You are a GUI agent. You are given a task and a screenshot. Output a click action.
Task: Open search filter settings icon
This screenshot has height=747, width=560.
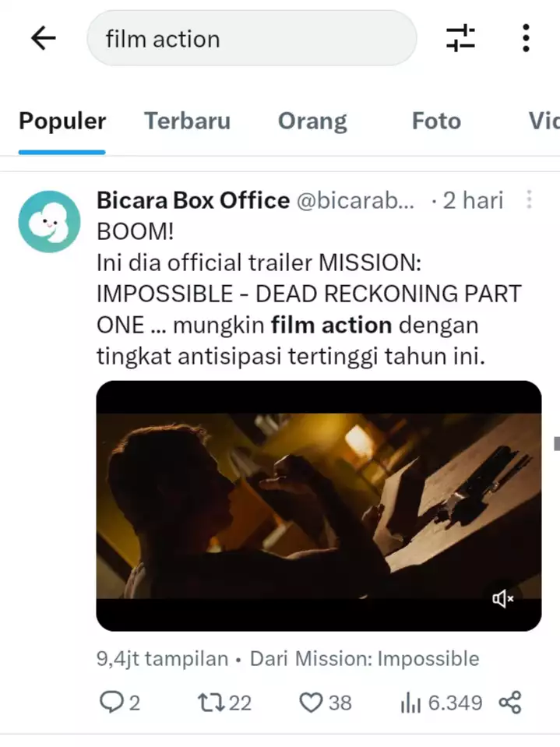point(460,38)
